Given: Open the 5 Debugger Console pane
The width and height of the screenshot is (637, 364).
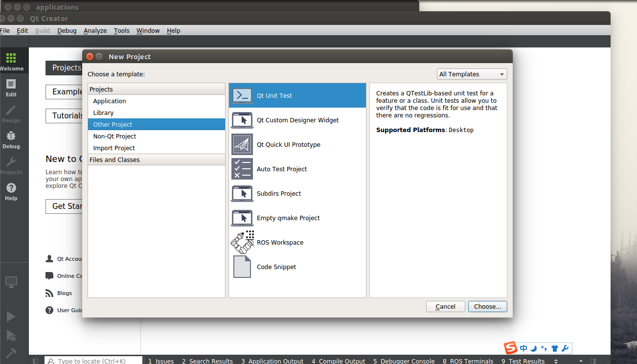Looking at the screenshot, I should (404, 361).
